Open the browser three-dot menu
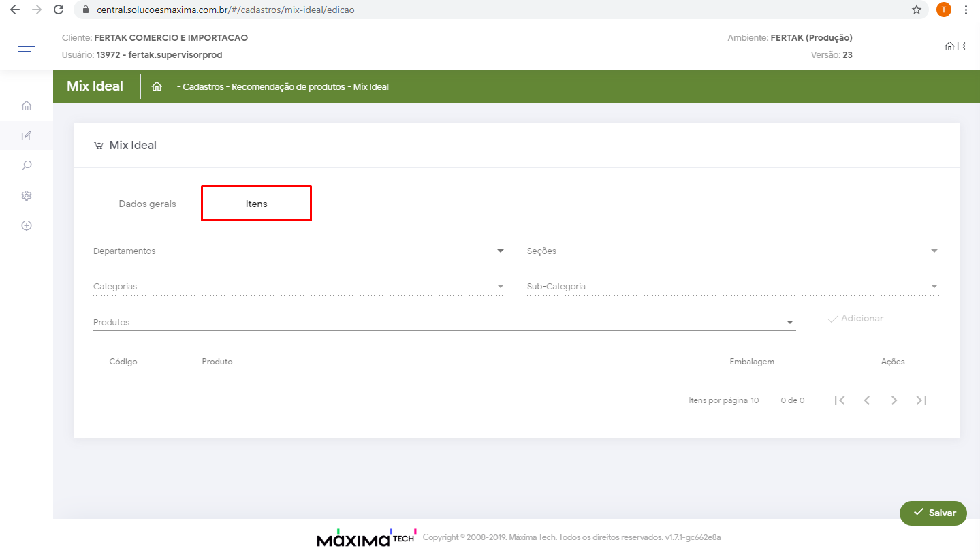Screen dimensions: 980x559 pyautogui.click(x=966, y=10)
